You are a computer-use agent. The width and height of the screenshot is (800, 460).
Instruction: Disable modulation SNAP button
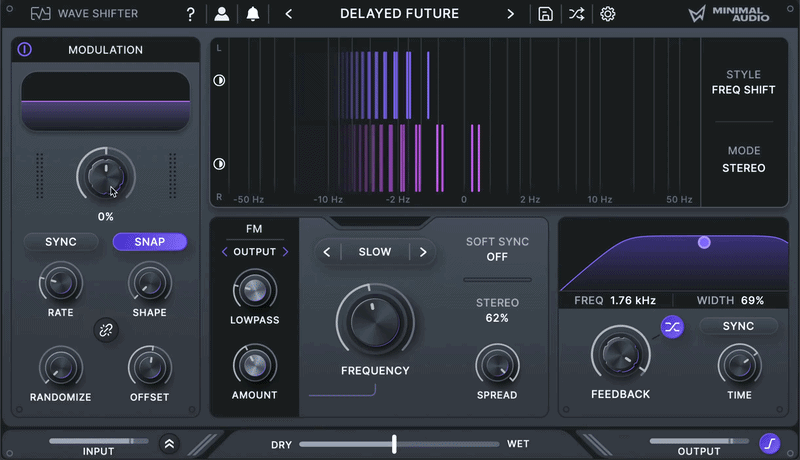(149, 242)
